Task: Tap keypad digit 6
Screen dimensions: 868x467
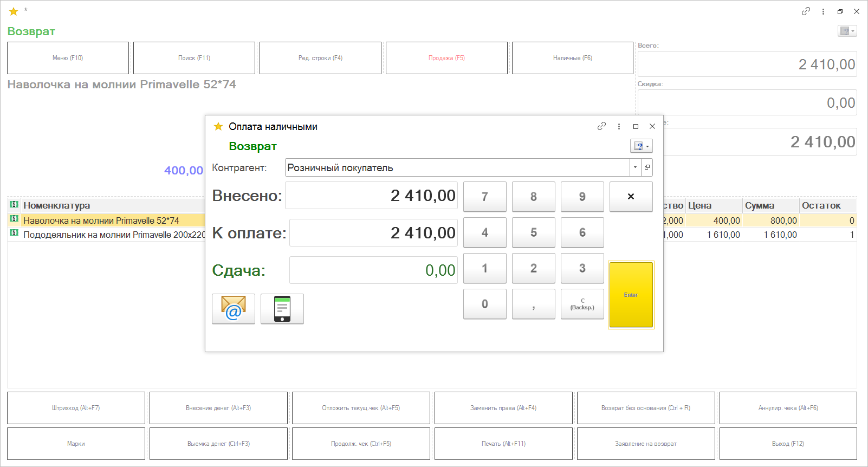Action: (x=582, y=232)
